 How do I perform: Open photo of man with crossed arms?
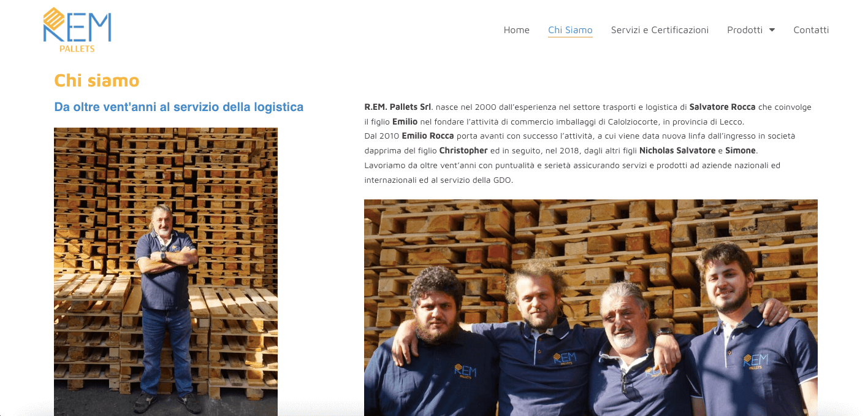pos(166,271)
